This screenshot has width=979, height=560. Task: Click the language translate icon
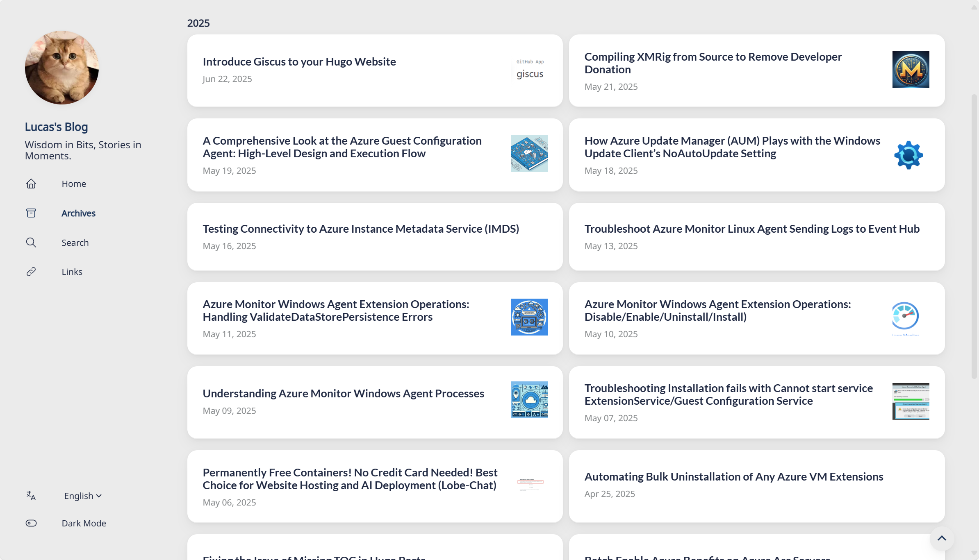click(31, 496)
